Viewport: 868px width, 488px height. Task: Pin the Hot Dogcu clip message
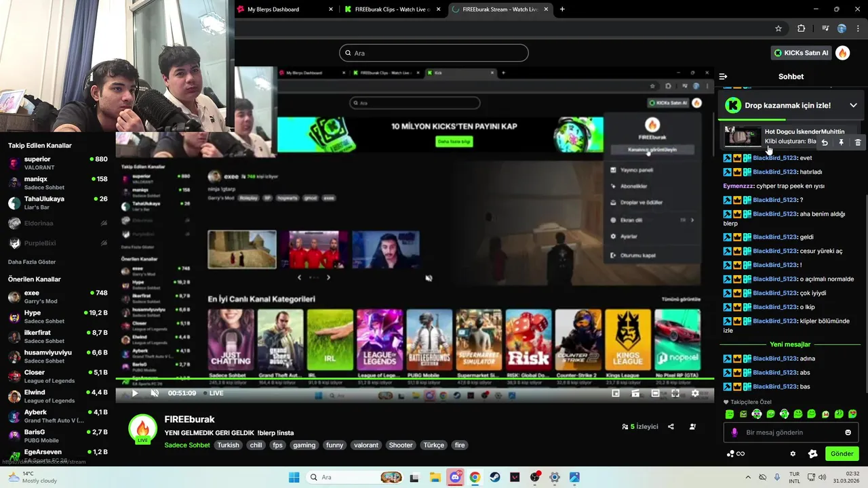click(841, 142)
